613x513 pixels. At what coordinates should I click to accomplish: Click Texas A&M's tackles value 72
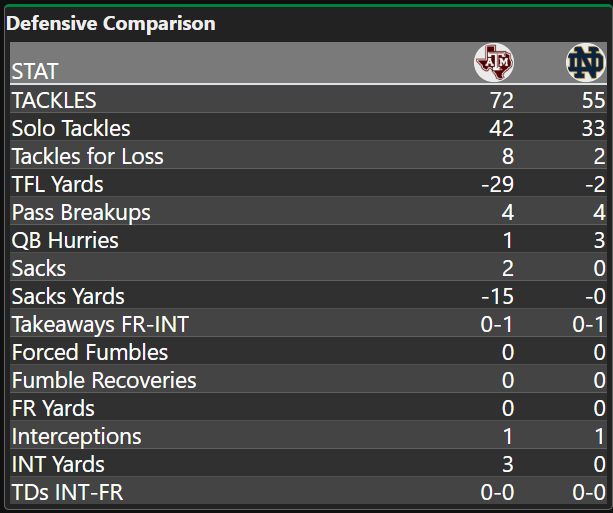point(501,100)
